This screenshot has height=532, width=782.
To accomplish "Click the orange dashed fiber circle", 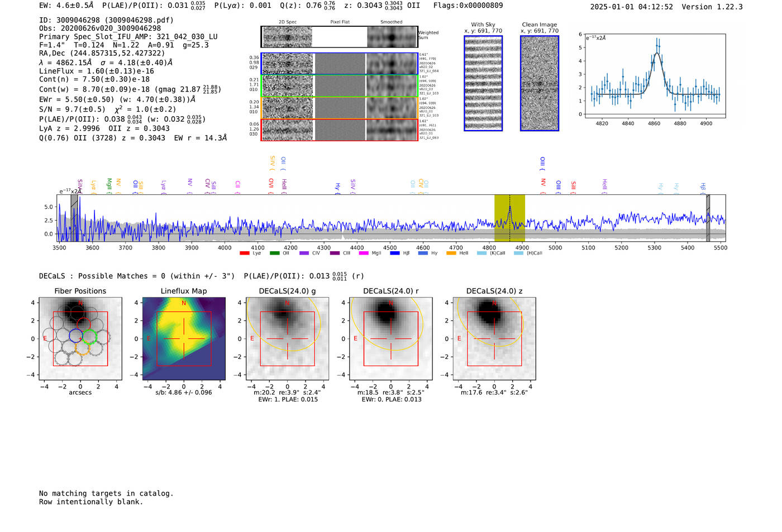I will (82, 349).
